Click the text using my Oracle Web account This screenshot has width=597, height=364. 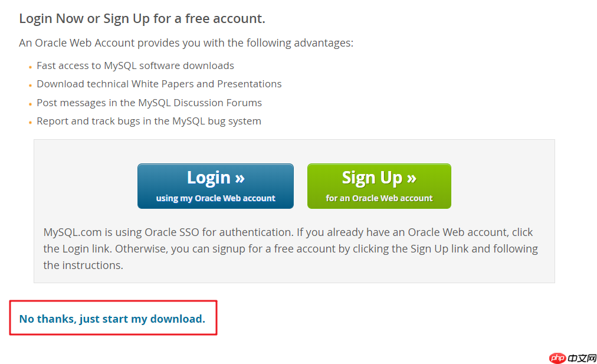click(x=215, y=199)
